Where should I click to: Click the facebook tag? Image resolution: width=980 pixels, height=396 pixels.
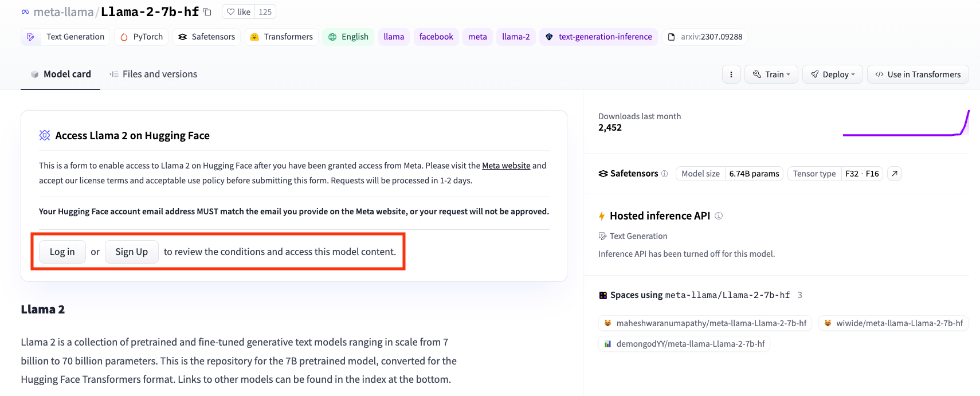tap(436, 37)
